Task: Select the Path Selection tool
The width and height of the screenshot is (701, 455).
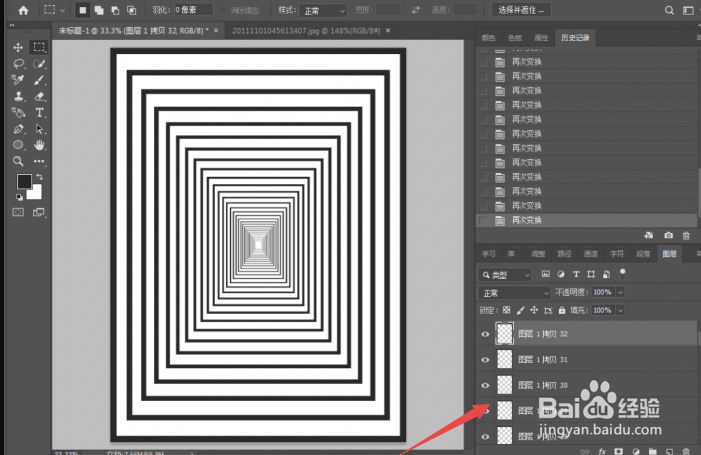Action: point(39,129)
